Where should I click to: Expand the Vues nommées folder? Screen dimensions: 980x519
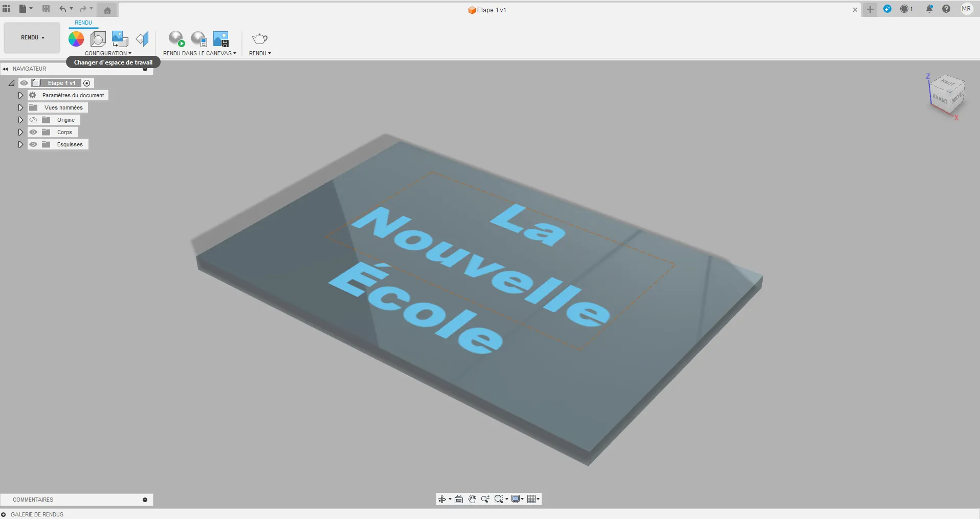pos(20,107)
